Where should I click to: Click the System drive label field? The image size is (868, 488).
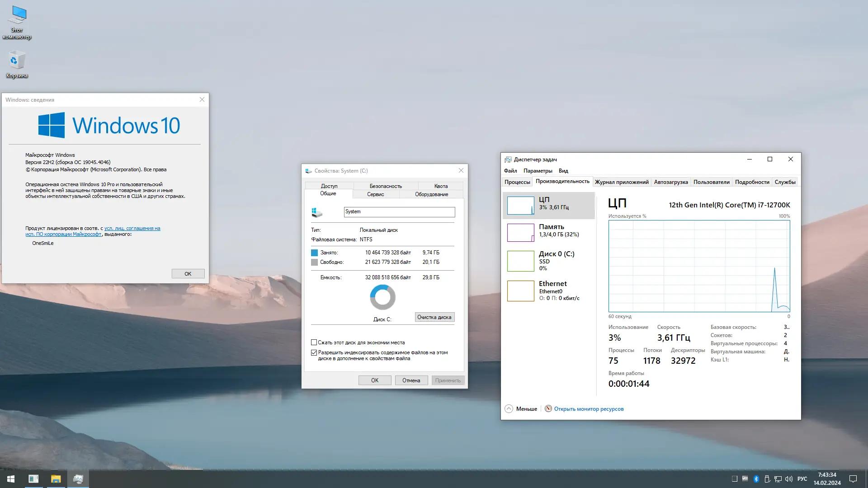(x=399, y=212)
